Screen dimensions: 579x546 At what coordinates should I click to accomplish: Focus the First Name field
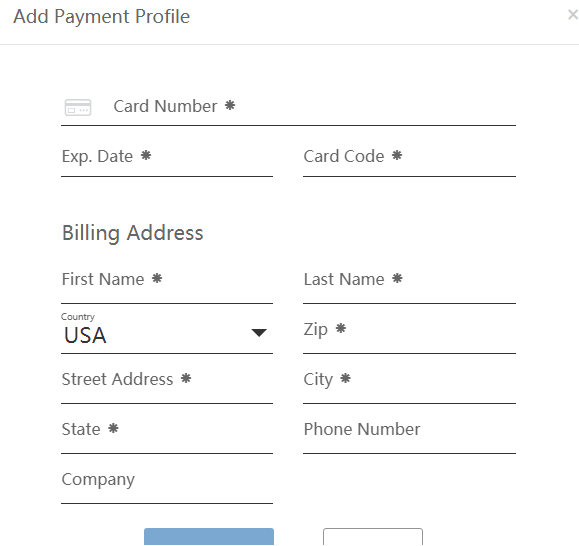click(x=167, y=280)
